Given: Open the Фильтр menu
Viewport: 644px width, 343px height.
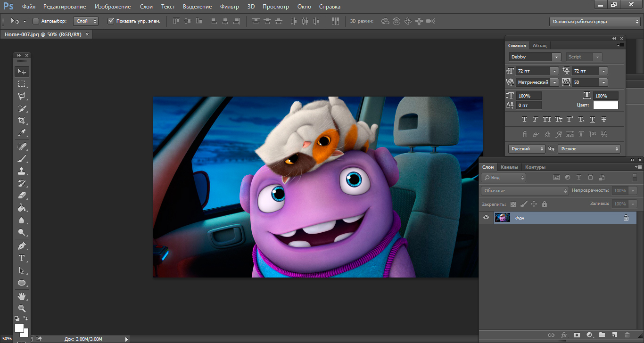Looking at the screenshot, I should [229, 7].
